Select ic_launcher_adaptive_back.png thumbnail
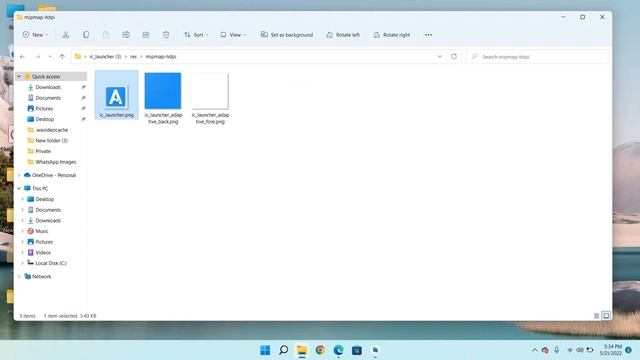 pyautogui.click(x=163, y=98)
